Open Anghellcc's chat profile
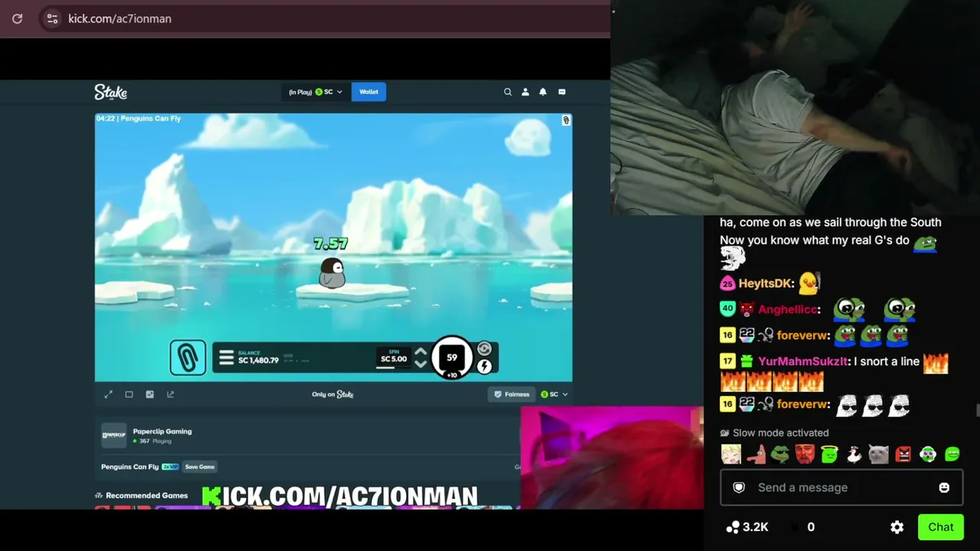 [x=787, y=309]
